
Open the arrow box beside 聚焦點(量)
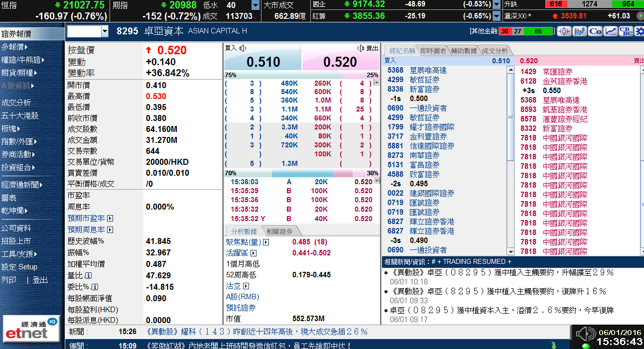point(266,242)
